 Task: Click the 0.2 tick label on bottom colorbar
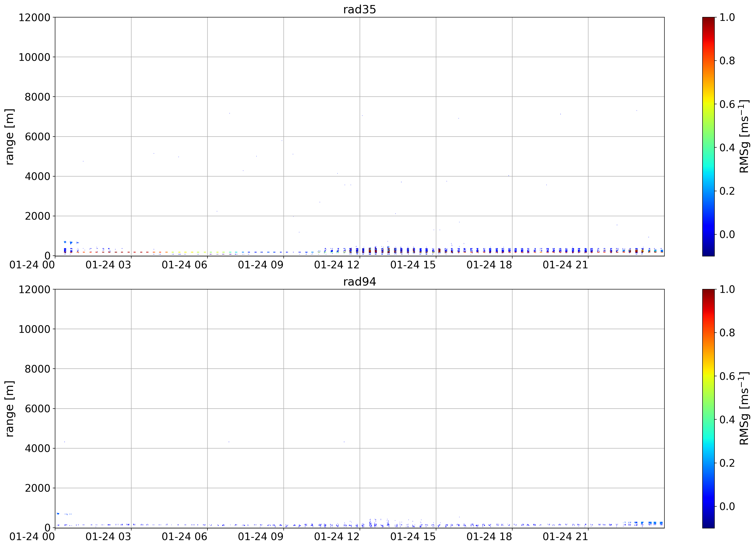727,463
